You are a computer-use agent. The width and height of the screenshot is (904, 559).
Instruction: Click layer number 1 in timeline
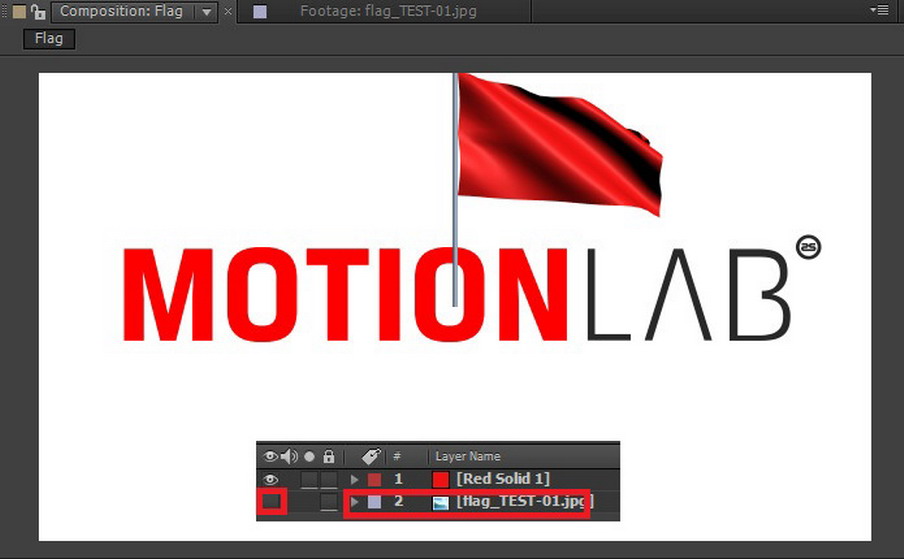[398, 479]
